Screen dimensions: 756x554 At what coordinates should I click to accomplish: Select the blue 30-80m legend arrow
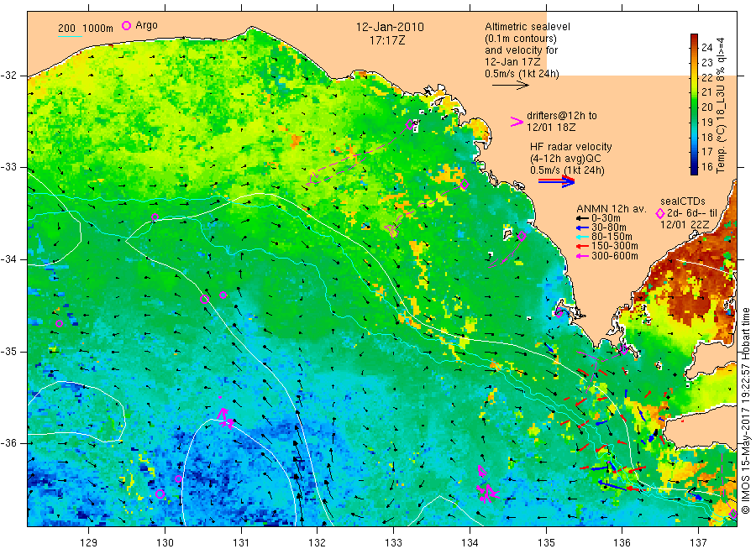(x=583, y=227)
